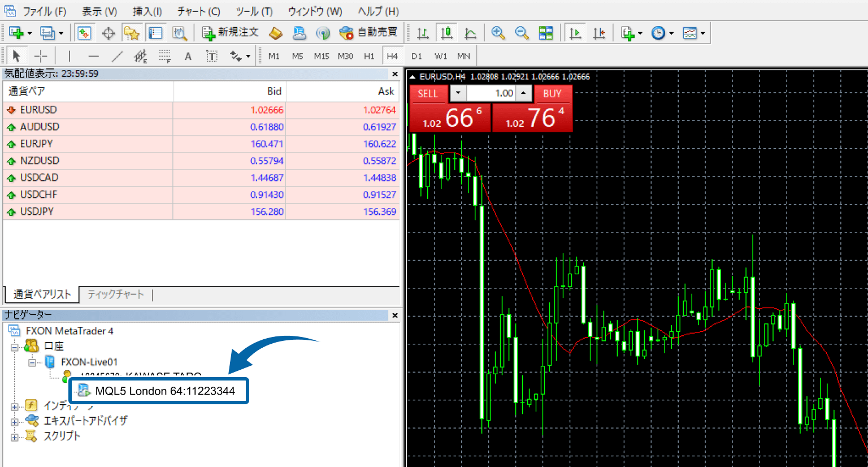Toggle the Market Watch window icon
The image size is (868, 467).
click(84, 33)
